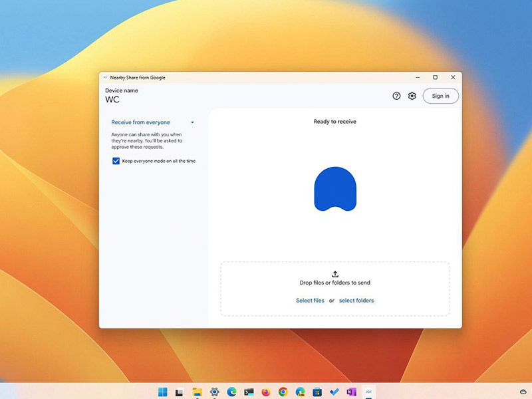Click the Sign in button
The height and width of the screenshot is (399, 532).
tap(441, 96)
